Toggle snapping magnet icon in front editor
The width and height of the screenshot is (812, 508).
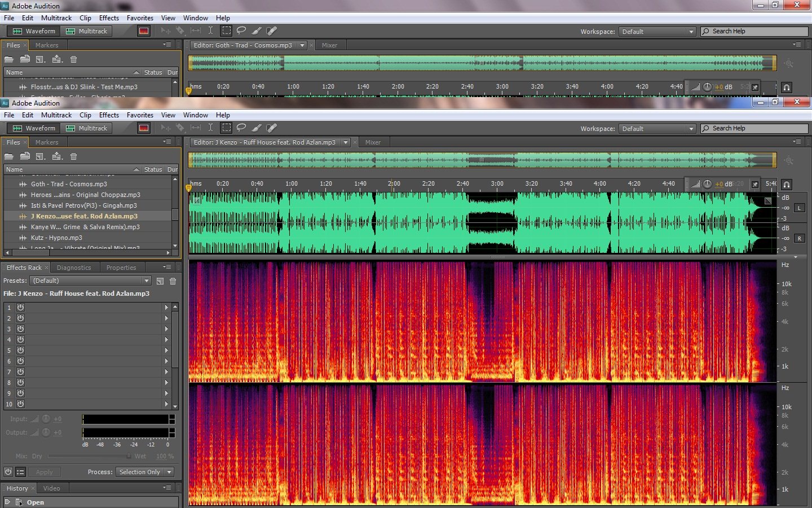[787, 184]
